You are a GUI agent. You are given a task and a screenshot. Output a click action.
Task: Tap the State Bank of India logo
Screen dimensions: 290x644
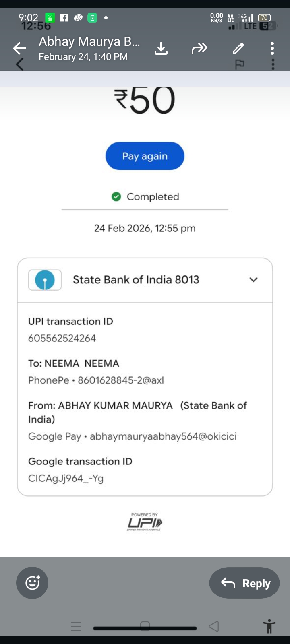click(45, 280)
